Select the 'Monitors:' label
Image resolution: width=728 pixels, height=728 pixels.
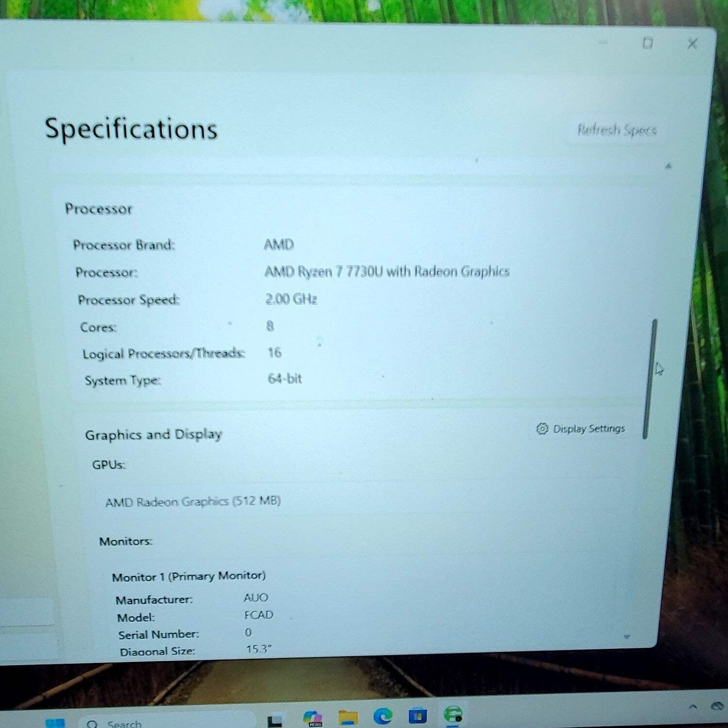point(126,541)
